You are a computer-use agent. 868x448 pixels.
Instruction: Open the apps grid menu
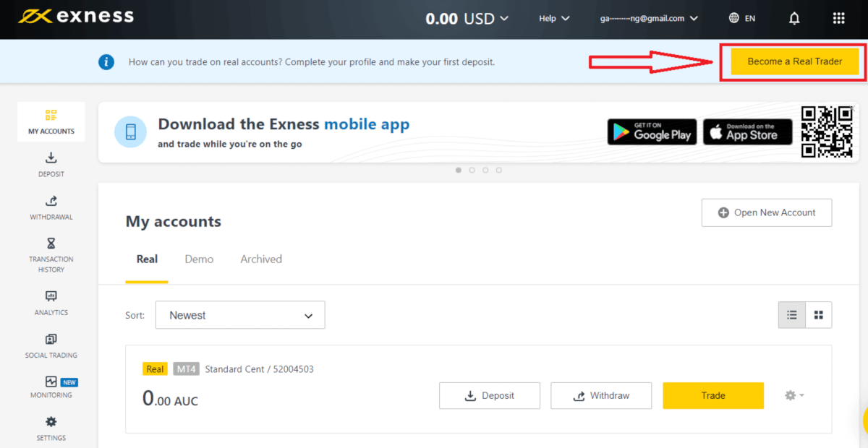[x=839, y=19]
